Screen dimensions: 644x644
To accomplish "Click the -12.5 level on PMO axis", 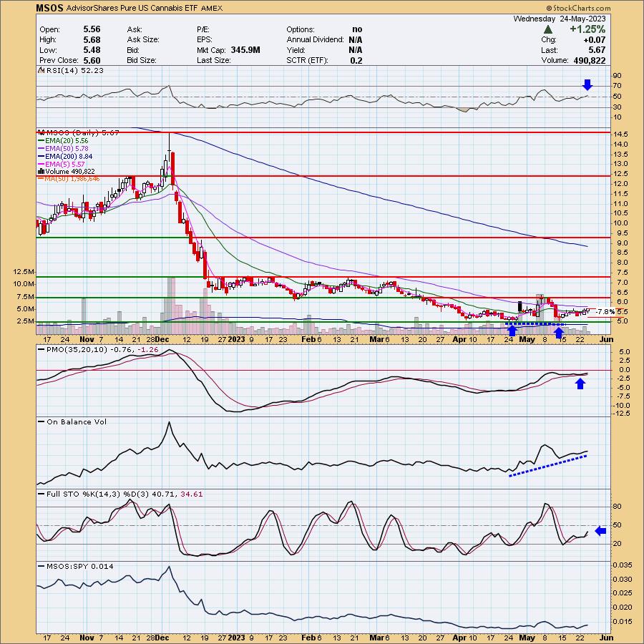I will (621, 414).
